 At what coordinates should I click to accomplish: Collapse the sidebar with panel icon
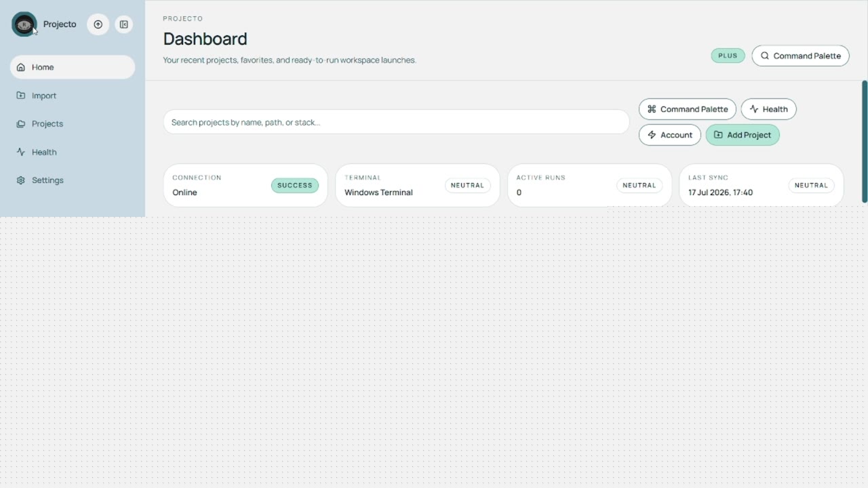[123, 24]
